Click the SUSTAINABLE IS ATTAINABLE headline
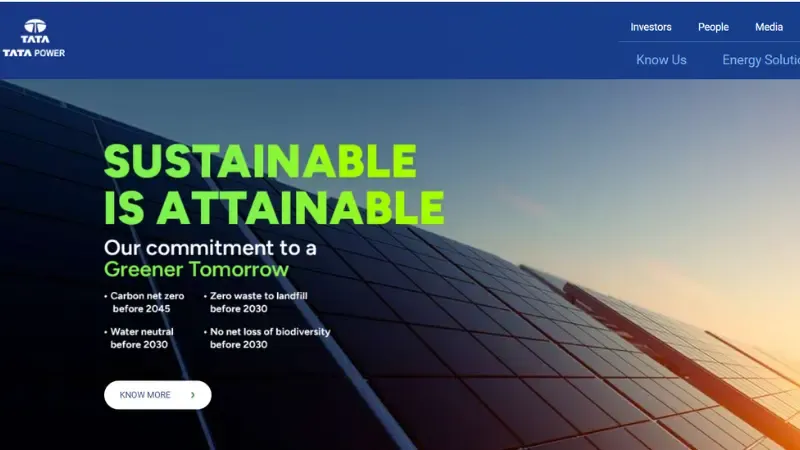800x450 pixels. point(274,184)
